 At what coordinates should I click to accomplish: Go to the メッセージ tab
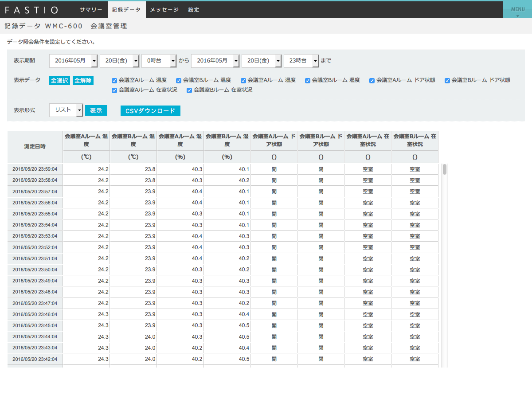pos(164,10)
